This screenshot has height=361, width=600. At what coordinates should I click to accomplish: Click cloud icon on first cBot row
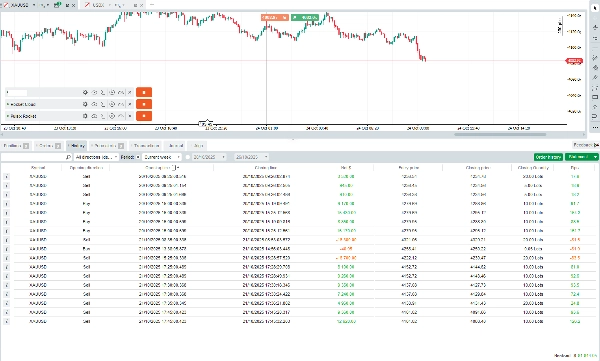click(x=94, y=92)
